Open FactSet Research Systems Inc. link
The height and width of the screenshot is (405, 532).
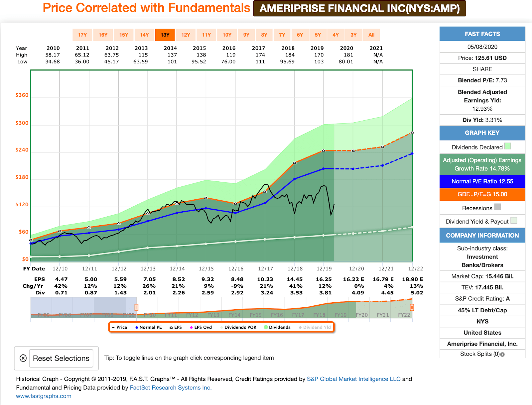click(171, 388)
